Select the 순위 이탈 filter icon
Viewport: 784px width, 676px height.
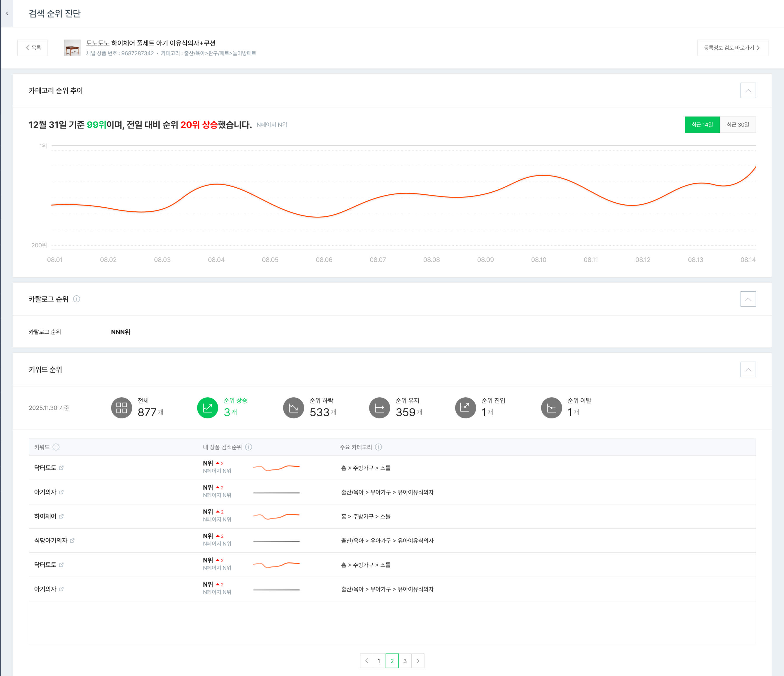[551, 408]
